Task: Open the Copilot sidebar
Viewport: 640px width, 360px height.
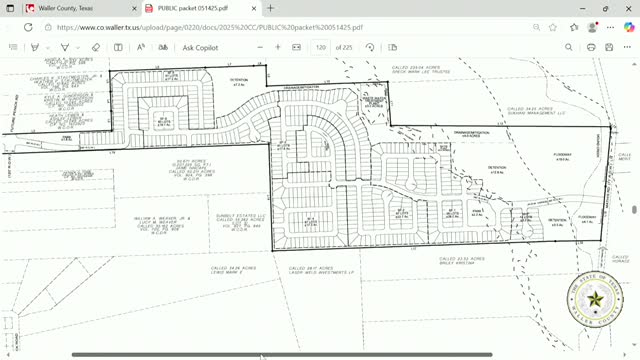Action: 629,27
